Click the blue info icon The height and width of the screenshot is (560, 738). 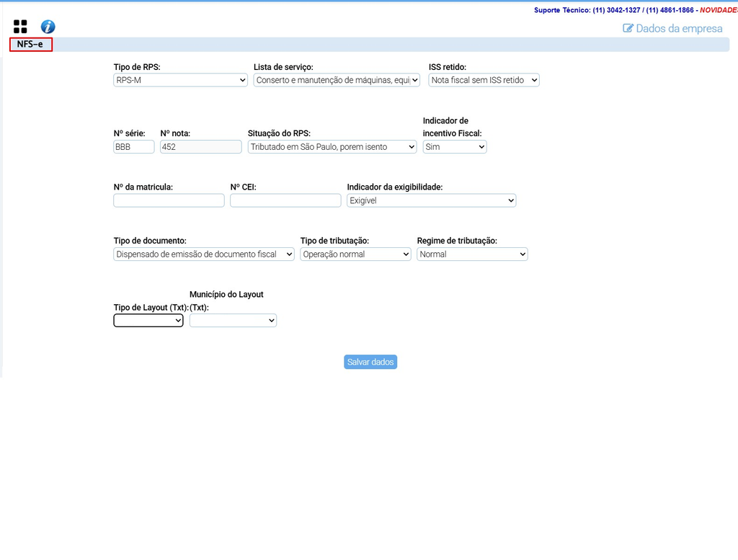tap(48, 27)
